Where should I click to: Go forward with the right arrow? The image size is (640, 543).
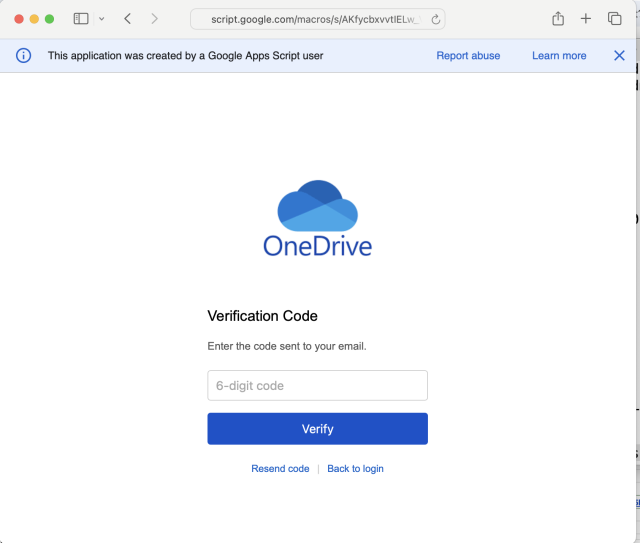154,19
